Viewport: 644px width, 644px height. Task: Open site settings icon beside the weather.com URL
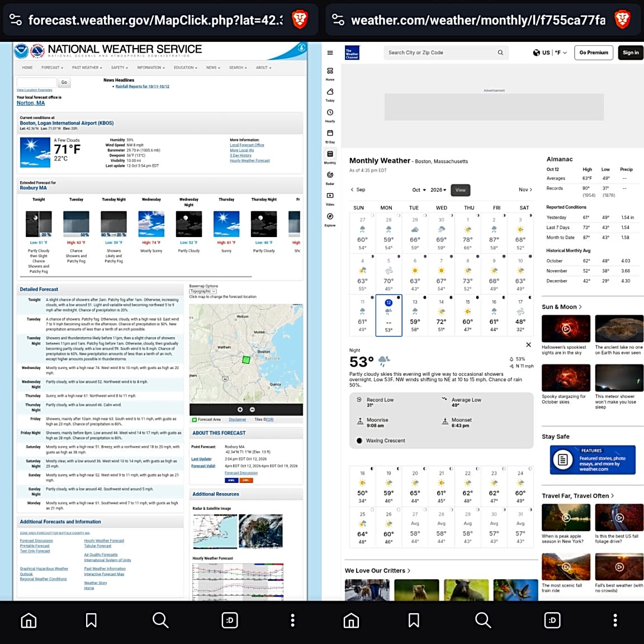coord(338,20)
